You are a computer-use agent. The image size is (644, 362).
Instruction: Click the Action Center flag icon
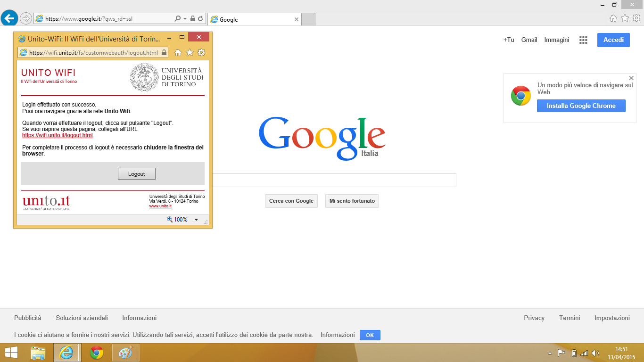point(561,353)
